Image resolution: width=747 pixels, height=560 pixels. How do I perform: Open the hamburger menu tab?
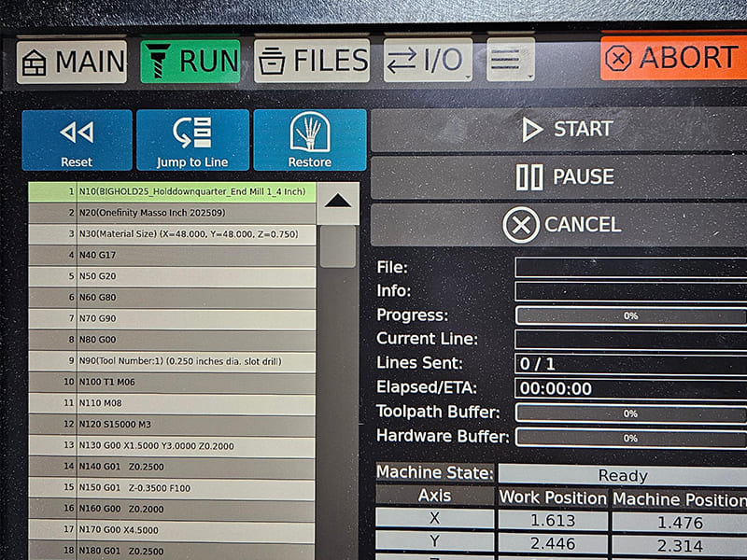tap(511, 60)
